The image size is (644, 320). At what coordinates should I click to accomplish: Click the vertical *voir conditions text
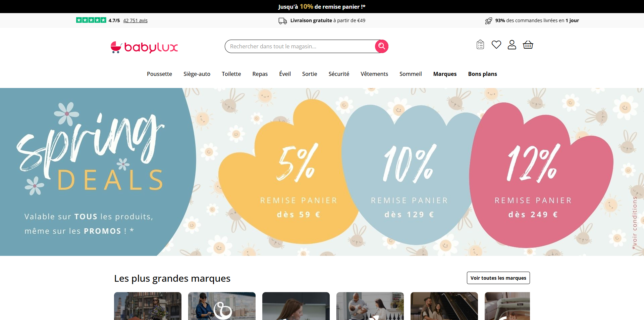tap(634, 223)
